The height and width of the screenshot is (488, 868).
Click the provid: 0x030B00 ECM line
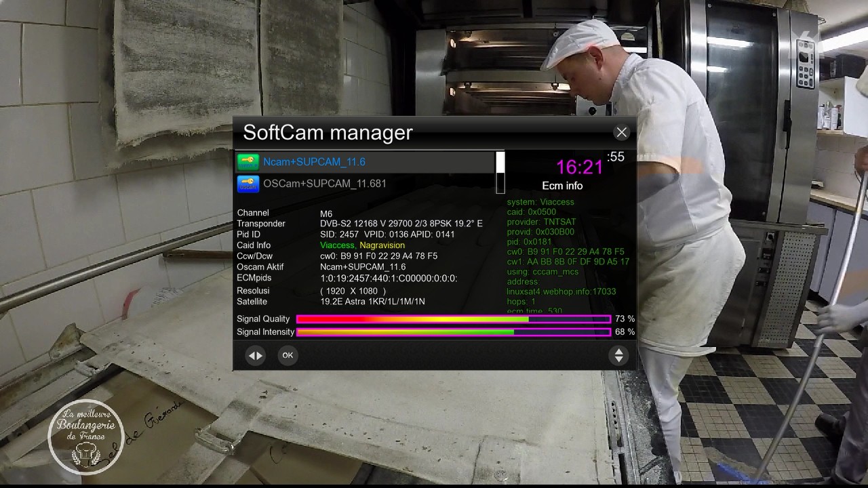pos(540,232)
